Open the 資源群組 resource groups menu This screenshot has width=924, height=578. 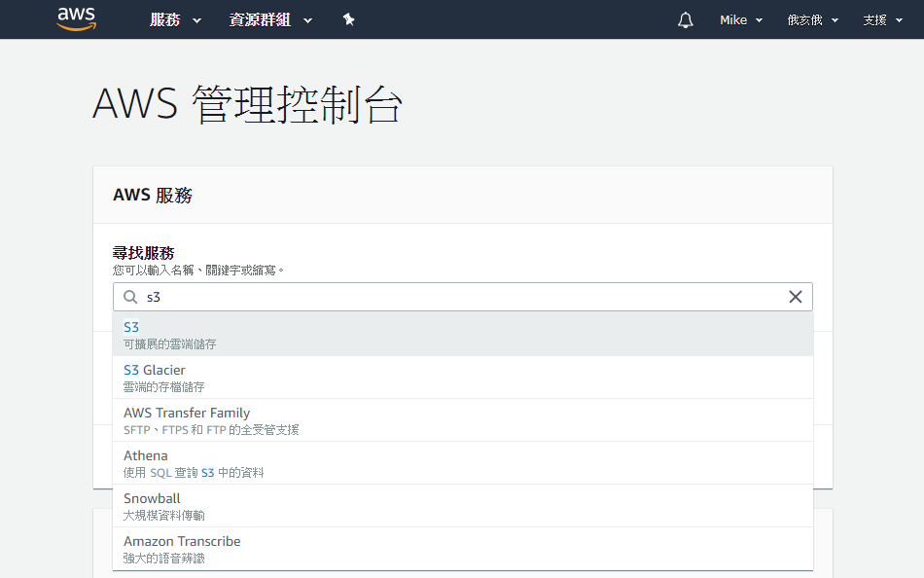(x=260, y=20)
